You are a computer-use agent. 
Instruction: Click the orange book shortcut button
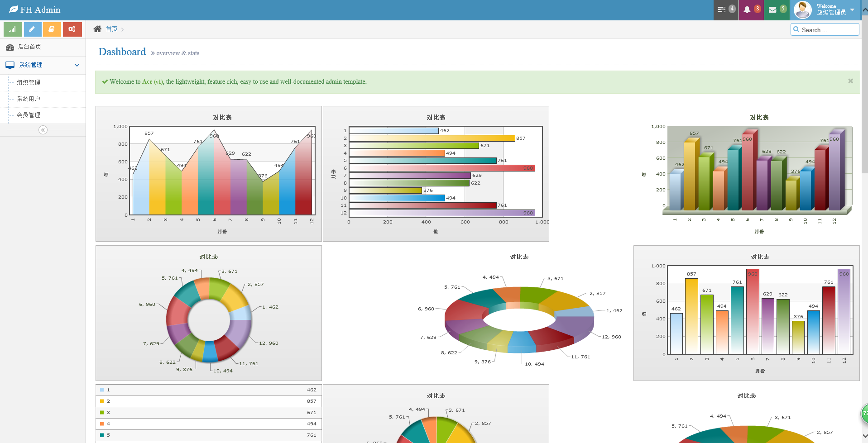(52, 29)
